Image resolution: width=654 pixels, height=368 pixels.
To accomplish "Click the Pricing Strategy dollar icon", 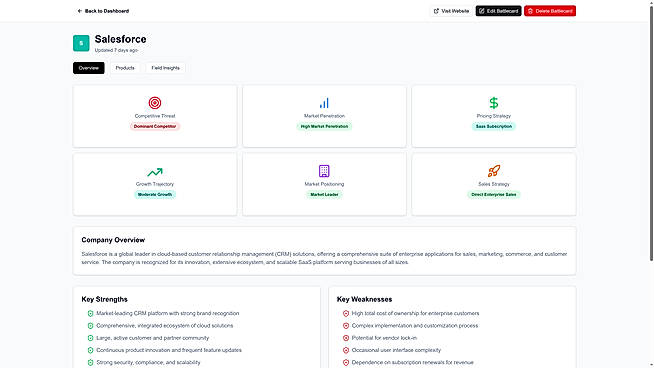I will pos(493,103).
